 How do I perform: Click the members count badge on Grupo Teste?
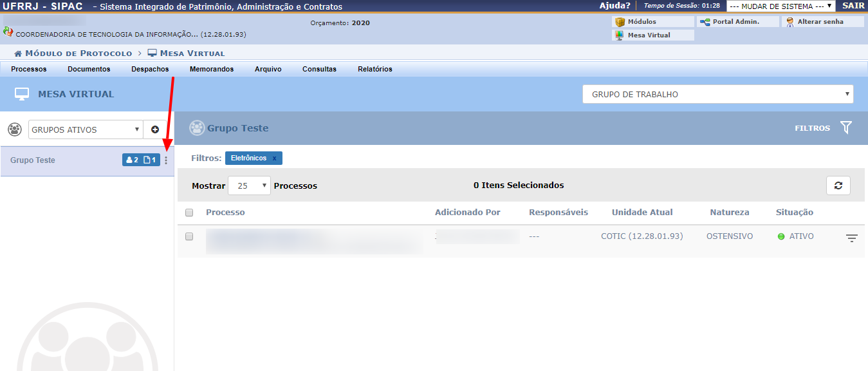pyautogui.click(x=132, y=160)
